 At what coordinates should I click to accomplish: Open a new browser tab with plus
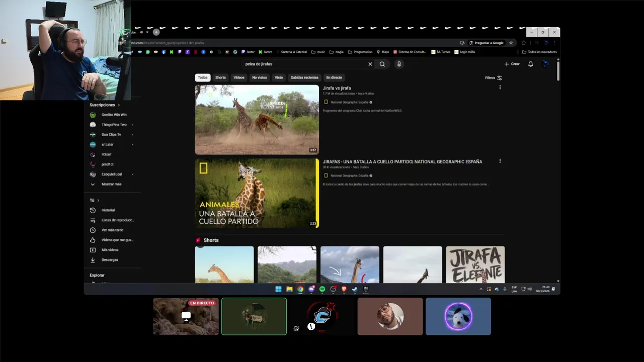156,32
